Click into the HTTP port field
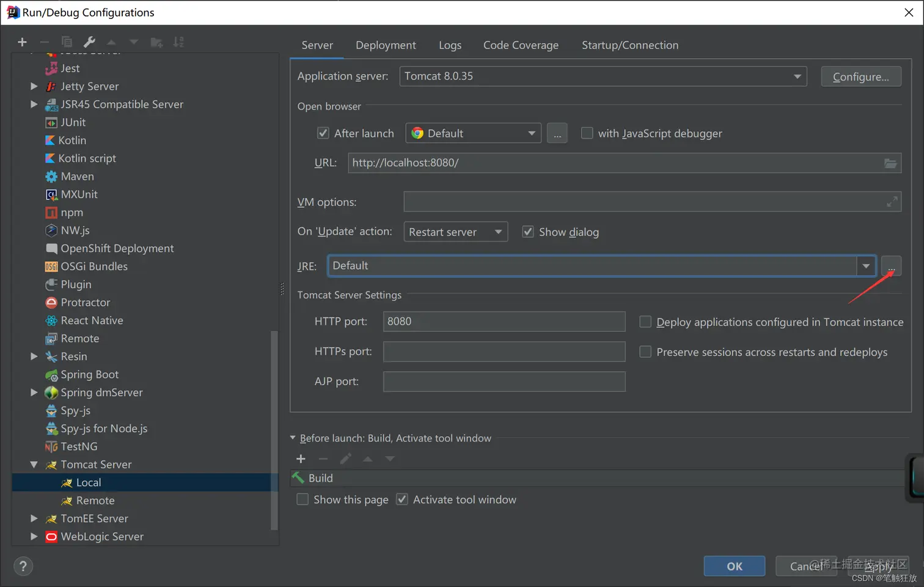Image resolution: width=924 pixels, height=587 pixels. [x=504, y=322]
